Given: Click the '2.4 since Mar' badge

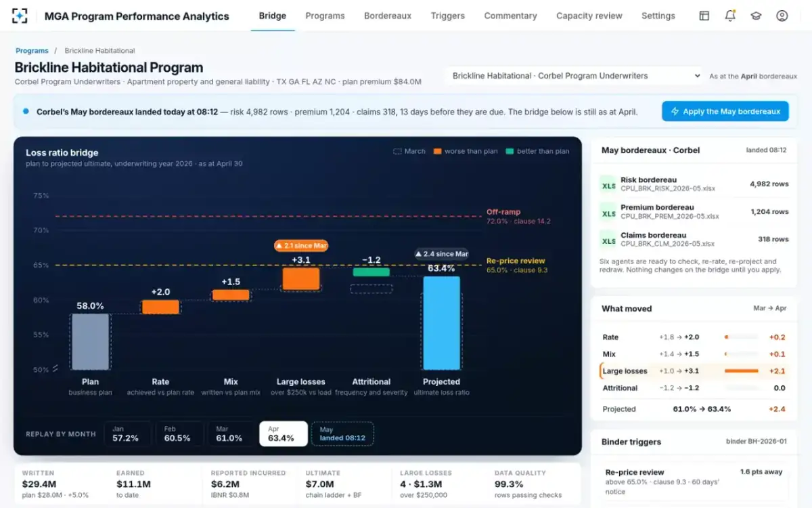Looking at the screenshot, I should [x=442, y=254].
